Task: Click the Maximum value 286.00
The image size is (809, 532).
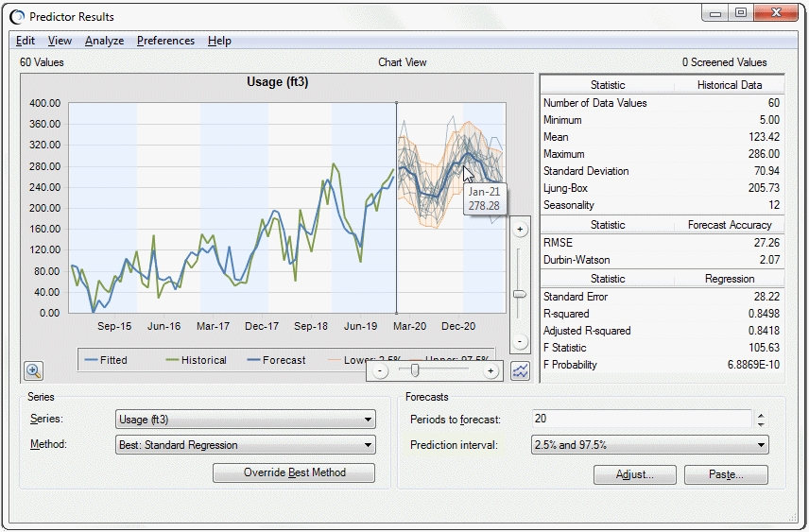Action: pos(765,154)
